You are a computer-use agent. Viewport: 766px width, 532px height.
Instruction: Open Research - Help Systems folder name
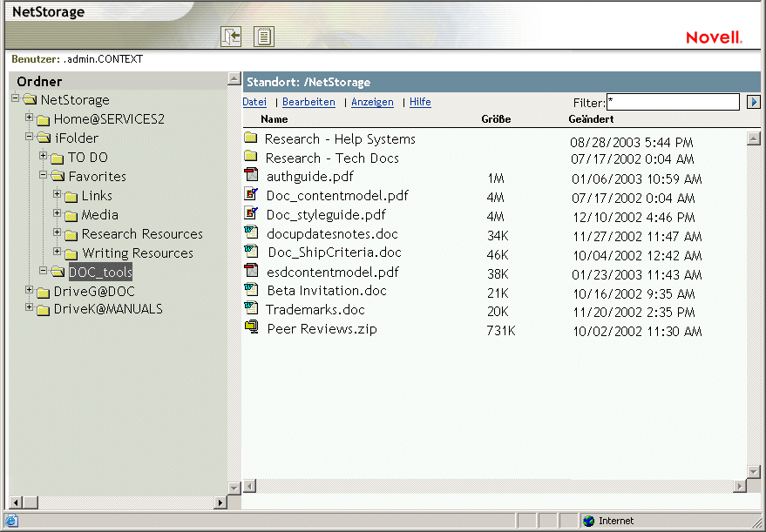pos(340,139)
